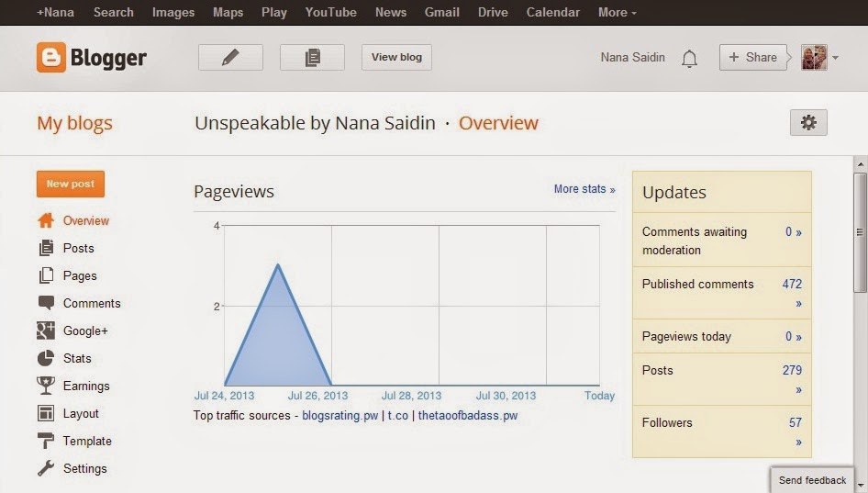Open the thetaoofbadass.pw traffic source link

coord(468,416)
